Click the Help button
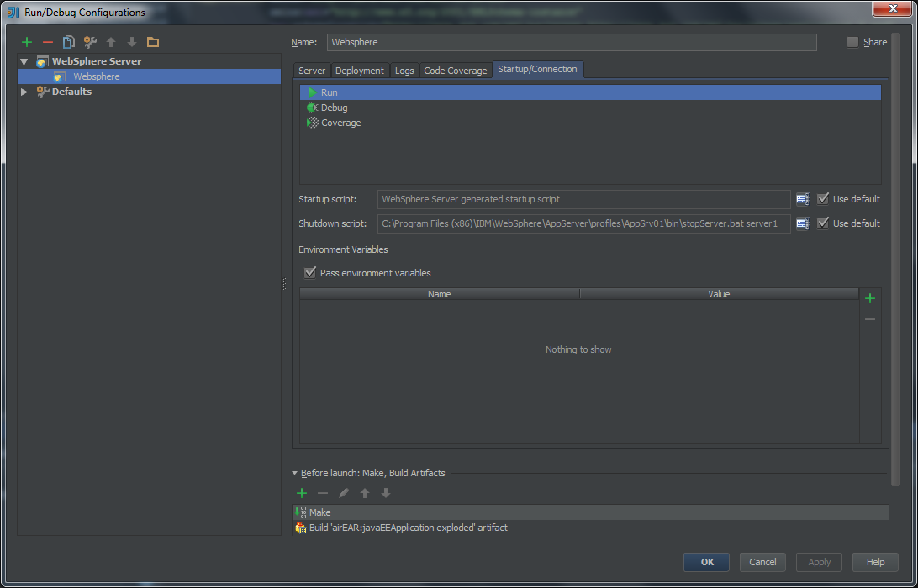Screen dimensions: 918x588 click(x=875, y=562)
